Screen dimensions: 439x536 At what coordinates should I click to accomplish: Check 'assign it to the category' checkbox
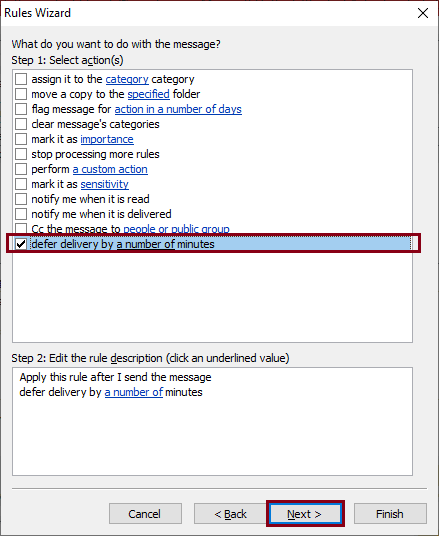[21, 79]
